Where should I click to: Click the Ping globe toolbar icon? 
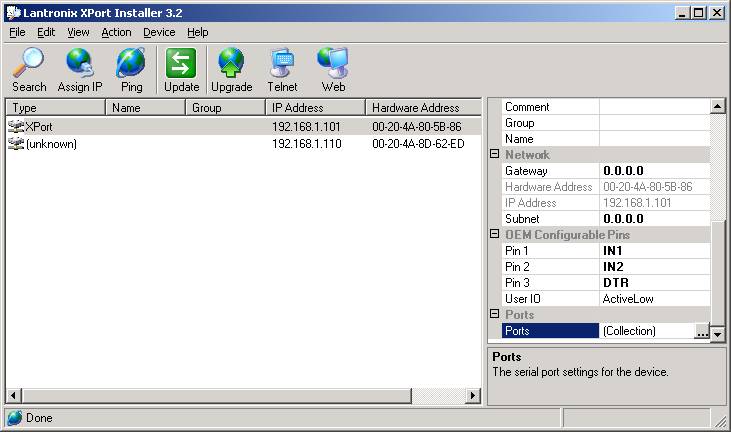[x=131, y=62]
